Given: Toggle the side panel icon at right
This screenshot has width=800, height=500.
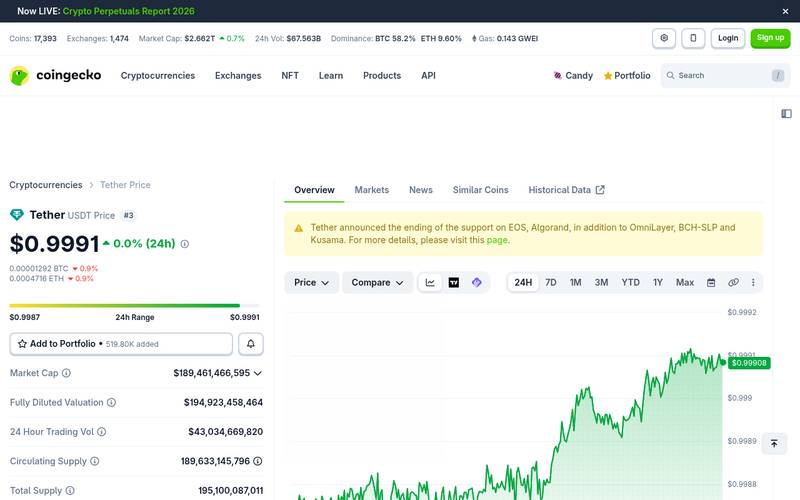Looking at the screenshot, I should [786, 114].
